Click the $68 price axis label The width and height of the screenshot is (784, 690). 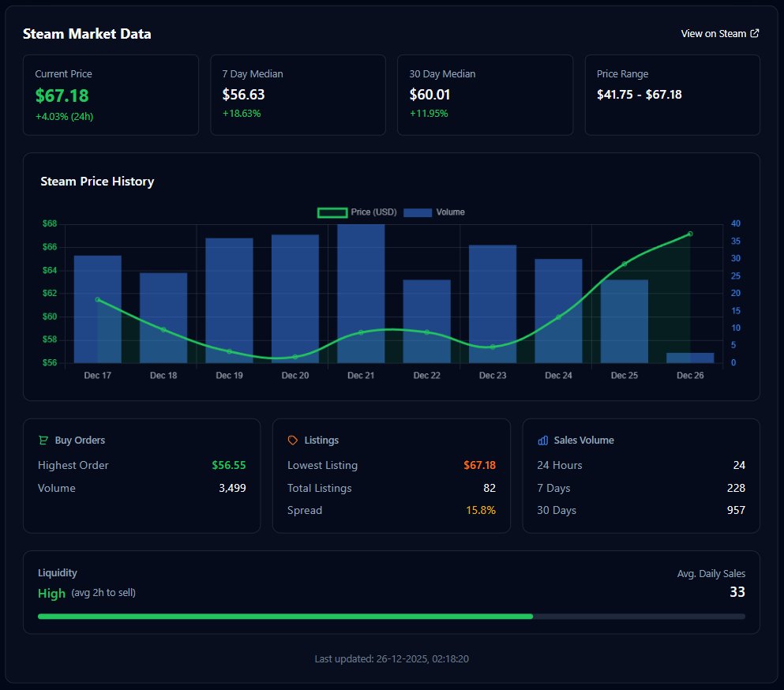[x=50, y=223]
